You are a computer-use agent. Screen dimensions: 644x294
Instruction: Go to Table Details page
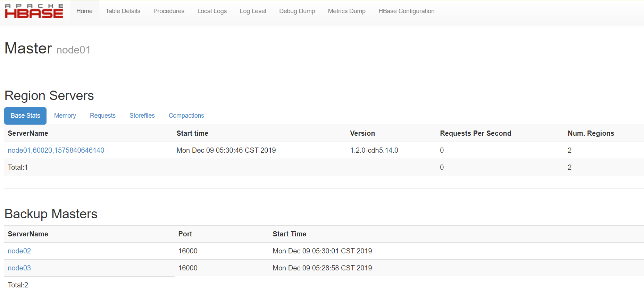pos(123,11)
